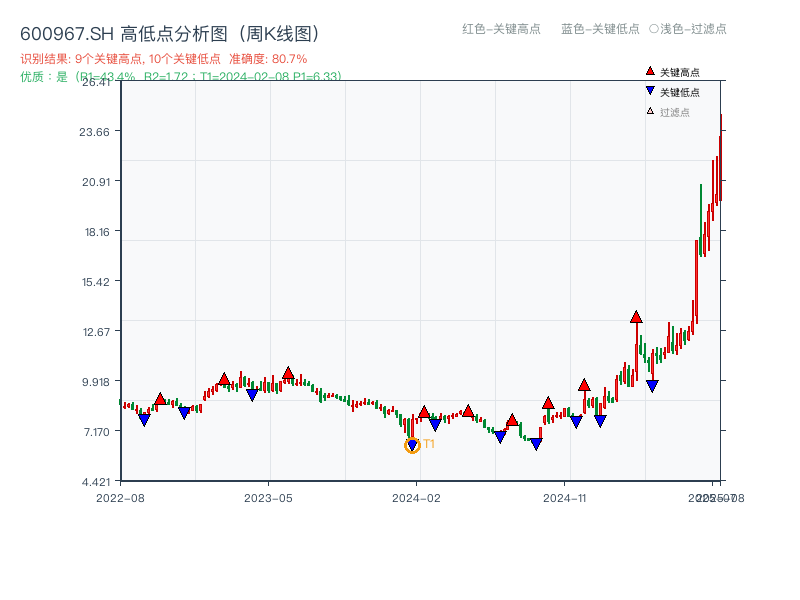Viewport: 800px width, 600px height.
Task: Click the 20.91 y-axis value
Action: 96,182
